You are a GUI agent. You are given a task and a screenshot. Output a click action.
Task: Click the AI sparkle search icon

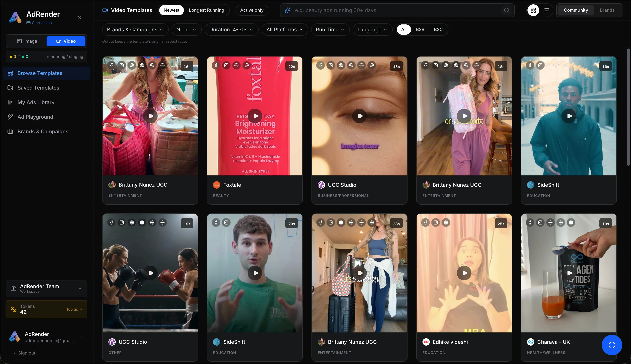click(287, 10)
